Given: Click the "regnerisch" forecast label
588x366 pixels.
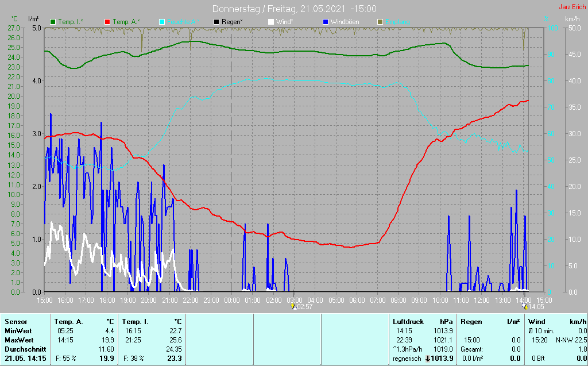Looking at the screenshot, I should [407, 359].
